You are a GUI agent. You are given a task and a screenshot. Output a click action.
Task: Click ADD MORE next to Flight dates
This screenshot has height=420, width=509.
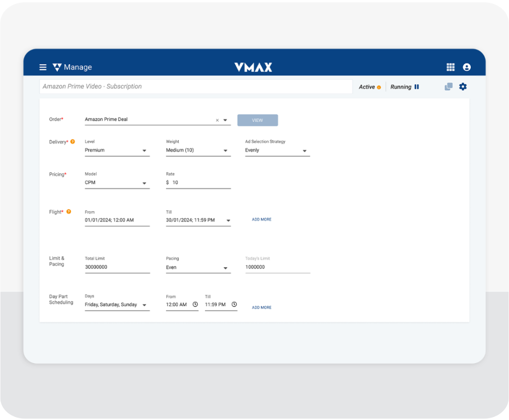[262, 220]
